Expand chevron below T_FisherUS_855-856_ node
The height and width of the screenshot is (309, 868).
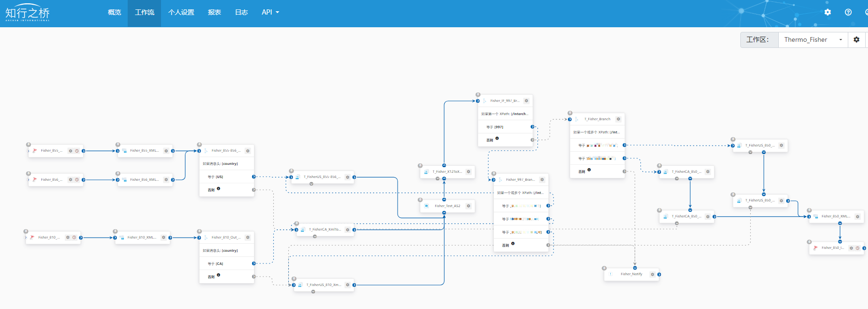coord(311,184)
